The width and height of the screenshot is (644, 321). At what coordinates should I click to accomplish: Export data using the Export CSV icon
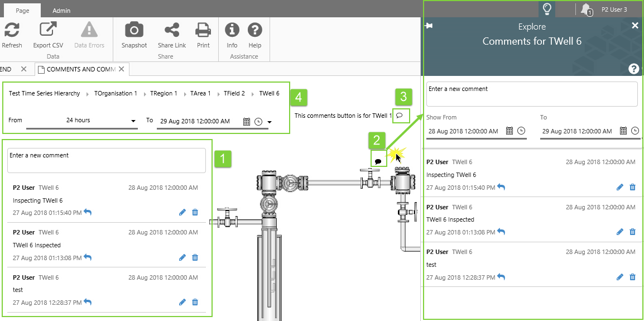pyautogui.click(x=48, y=30)
